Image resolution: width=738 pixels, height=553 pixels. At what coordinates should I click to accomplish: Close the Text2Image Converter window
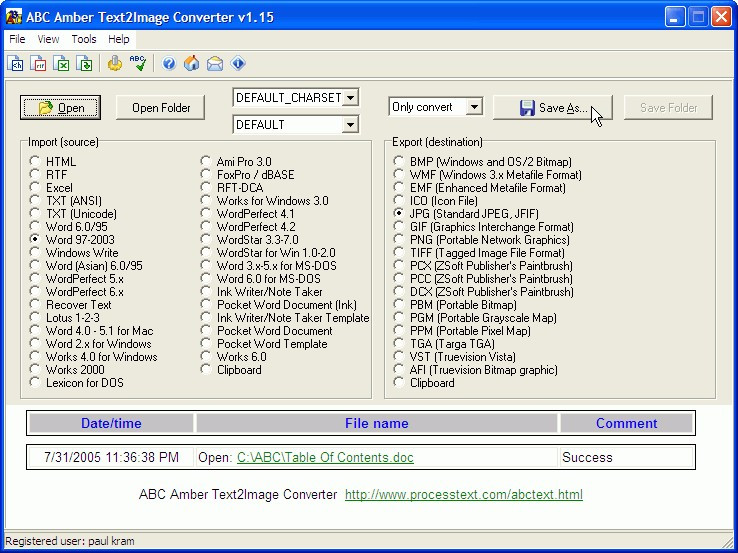click(x=721, y=17)
